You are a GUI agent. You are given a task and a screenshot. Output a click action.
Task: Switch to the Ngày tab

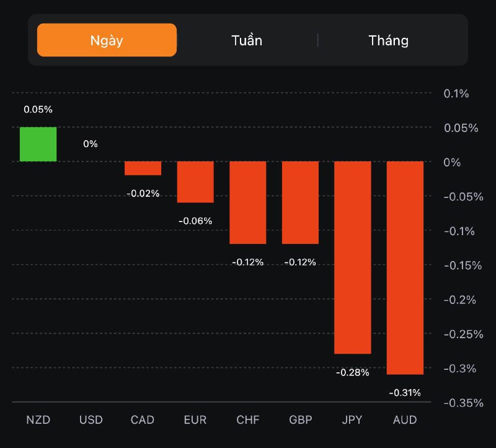tap(107, 40)
